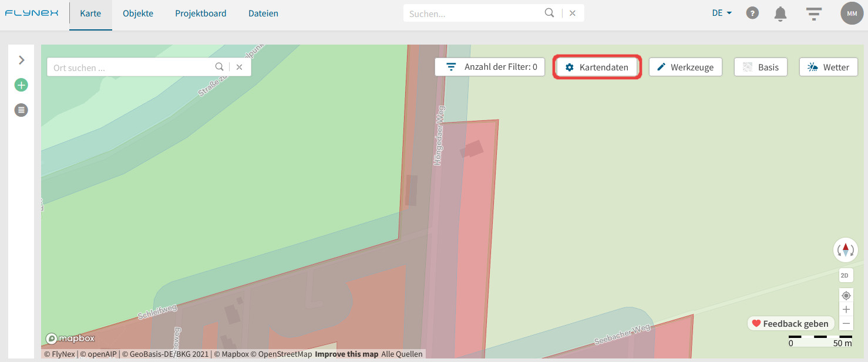
Task: Open the Projektboard tab
Action: pyautogui.click(x=200, y=13)
